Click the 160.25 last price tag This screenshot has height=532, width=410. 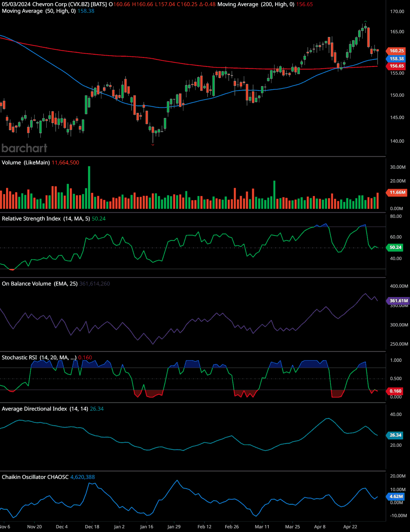click(x=396, y=51)
